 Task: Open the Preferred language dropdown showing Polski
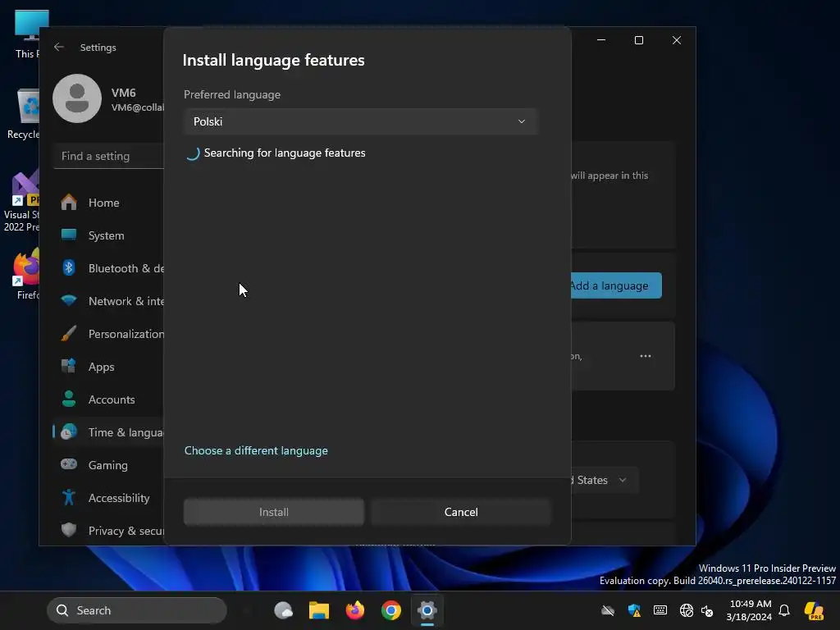360,121
